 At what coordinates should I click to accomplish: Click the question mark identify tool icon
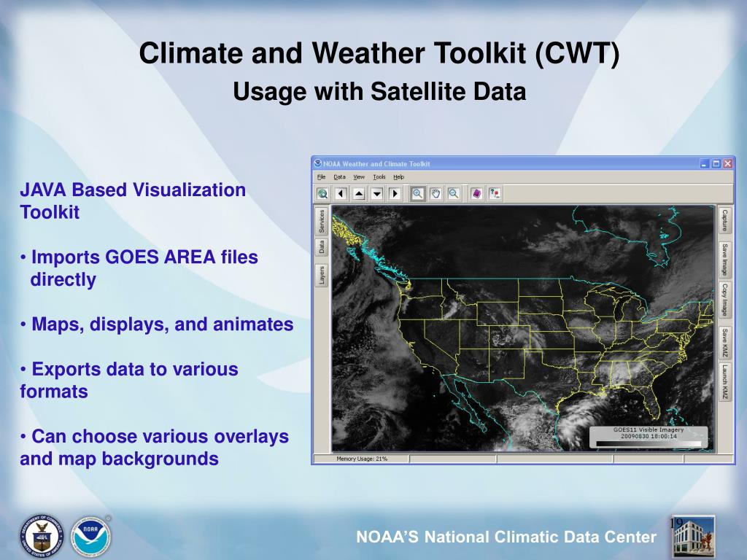(495, 194)
